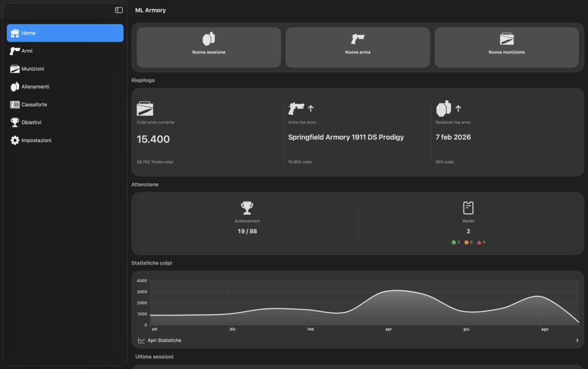
Task: Open the Home section
Action: (x=65, y=33)
